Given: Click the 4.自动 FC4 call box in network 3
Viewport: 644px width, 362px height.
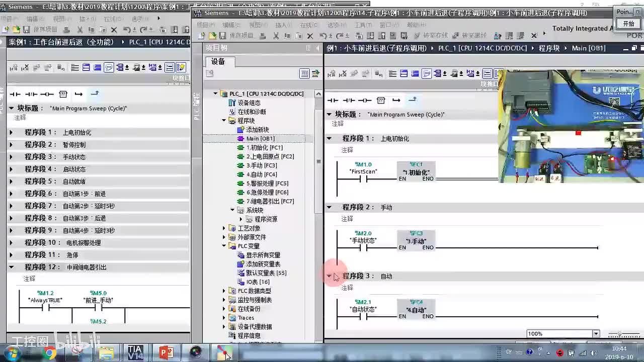Looking at the screenshot, I should pyautogui.click(x=416, y=309).
